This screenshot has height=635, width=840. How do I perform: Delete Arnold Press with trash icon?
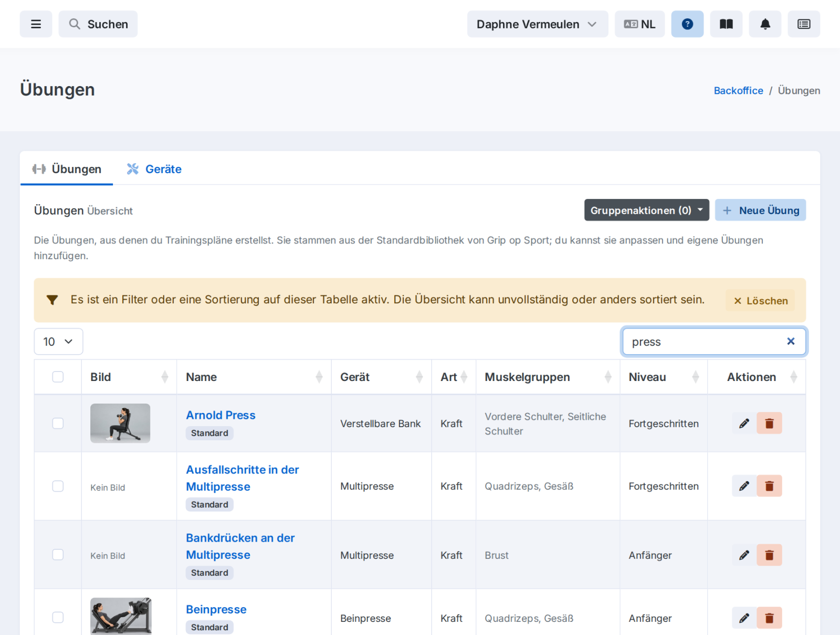[x=769, y=423]
